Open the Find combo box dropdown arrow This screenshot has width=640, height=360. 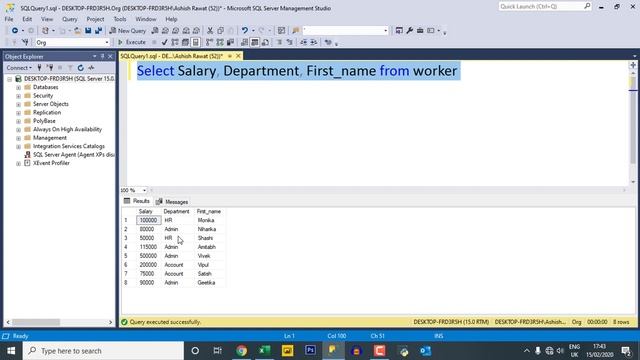(x=385, y=31)
